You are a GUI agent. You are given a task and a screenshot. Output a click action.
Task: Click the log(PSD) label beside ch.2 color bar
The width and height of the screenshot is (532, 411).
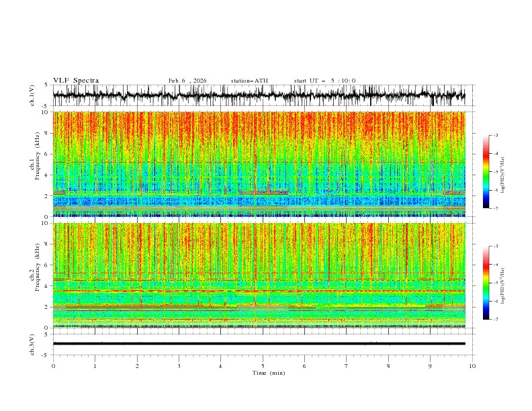click(503, 286)
